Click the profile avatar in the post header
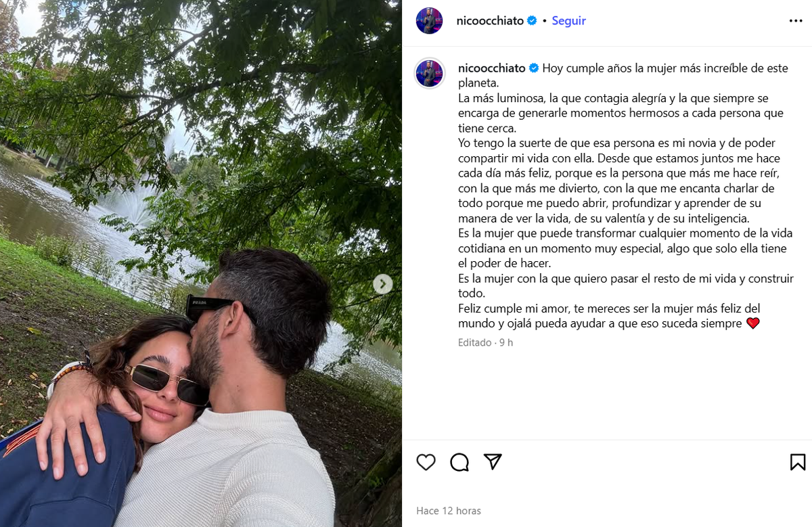This screenshot has height=527, width=812. tap(430, 21)
